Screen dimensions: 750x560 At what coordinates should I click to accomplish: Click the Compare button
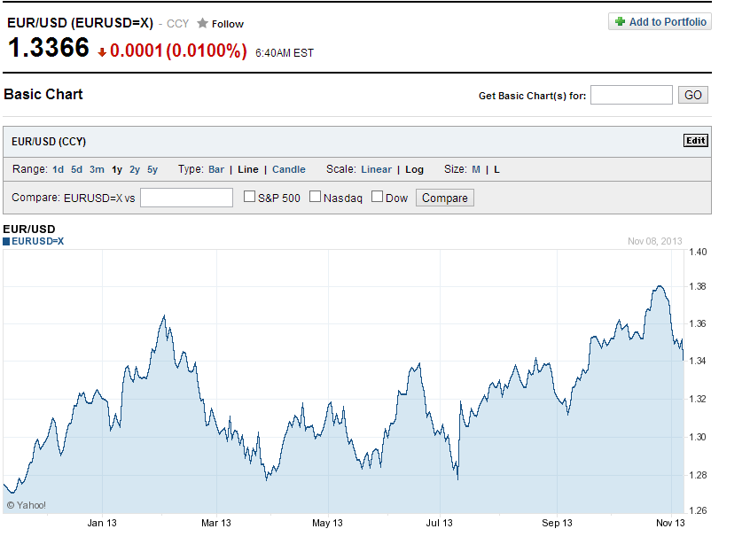point(445,198)
